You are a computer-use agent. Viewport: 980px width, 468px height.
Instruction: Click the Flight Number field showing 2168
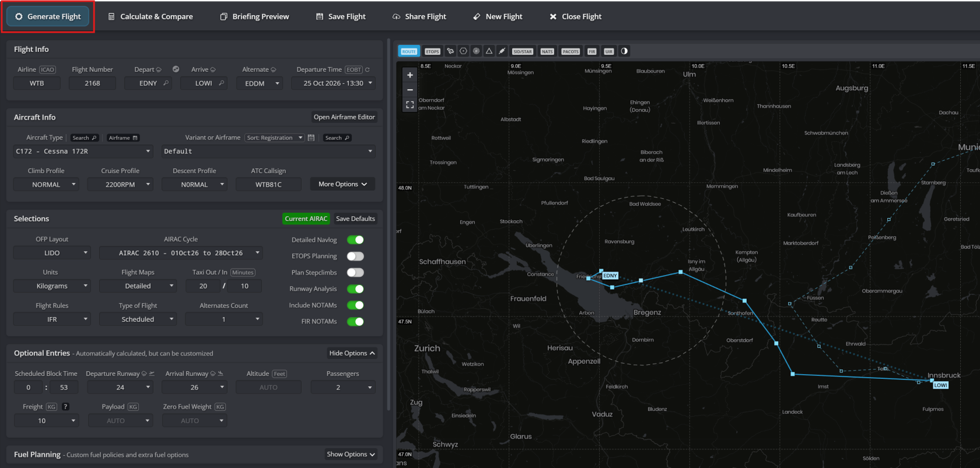click(92, 83)
